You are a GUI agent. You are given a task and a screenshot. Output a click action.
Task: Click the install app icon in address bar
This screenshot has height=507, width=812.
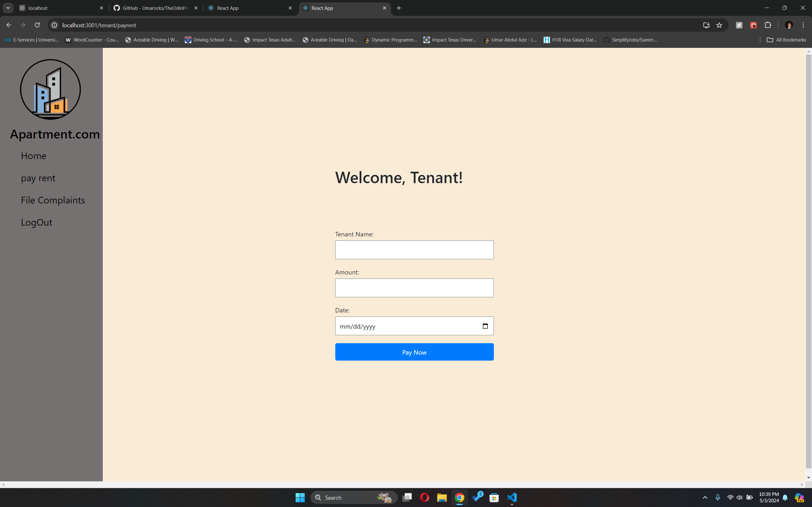click(706, 25)
